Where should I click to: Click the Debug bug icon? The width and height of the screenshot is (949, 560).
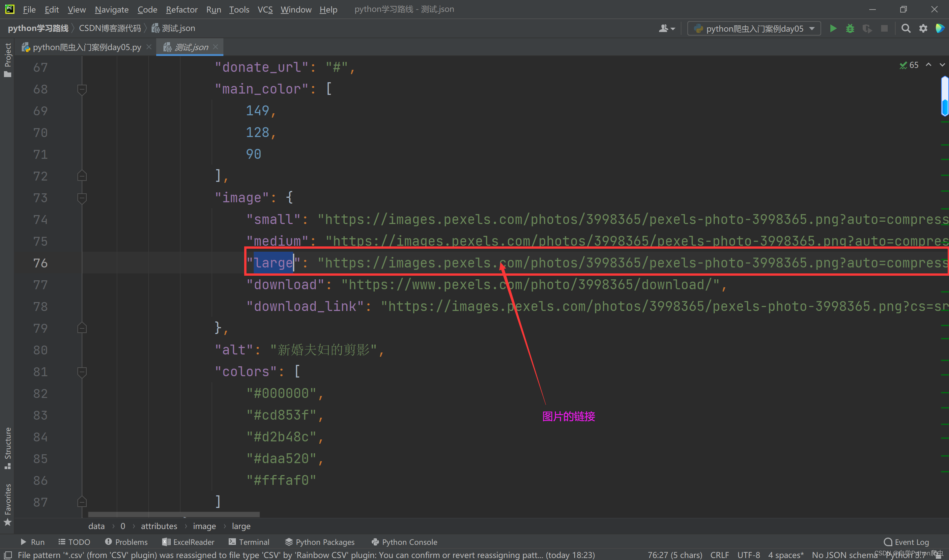coord(850,28)
